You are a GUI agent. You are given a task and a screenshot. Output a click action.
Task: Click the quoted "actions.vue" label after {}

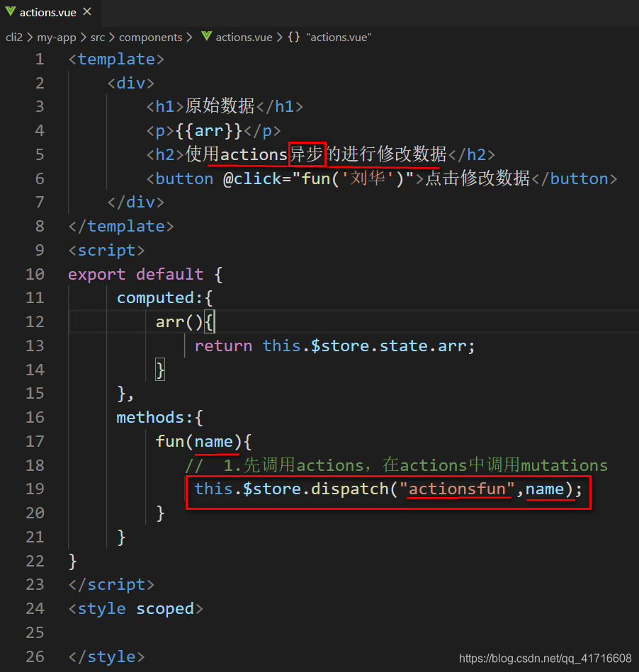[339, 37]
